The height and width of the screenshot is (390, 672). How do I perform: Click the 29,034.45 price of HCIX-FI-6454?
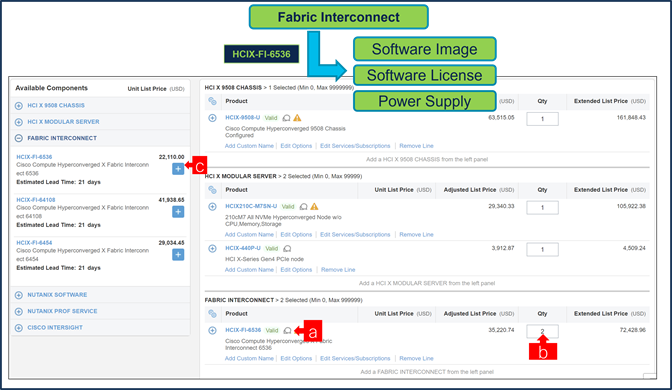(171, 243)
